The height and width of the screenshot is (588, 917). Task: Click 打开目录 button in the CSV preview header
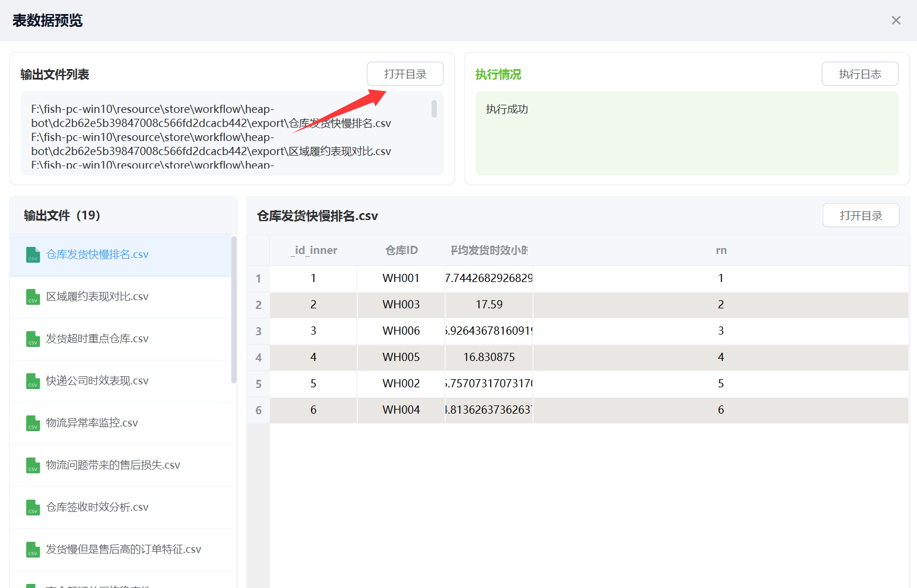pos(860,216)
